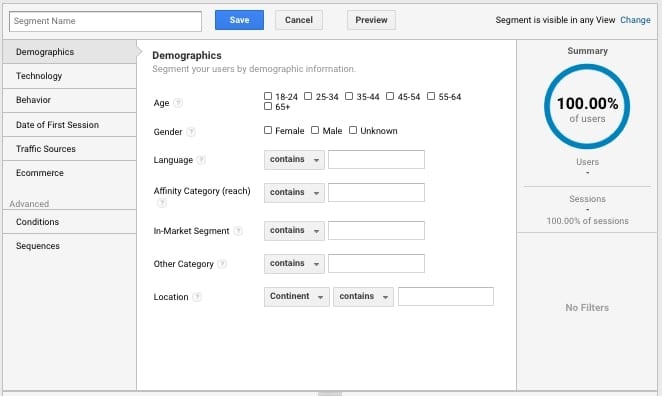Save the segment

[239, 20]
